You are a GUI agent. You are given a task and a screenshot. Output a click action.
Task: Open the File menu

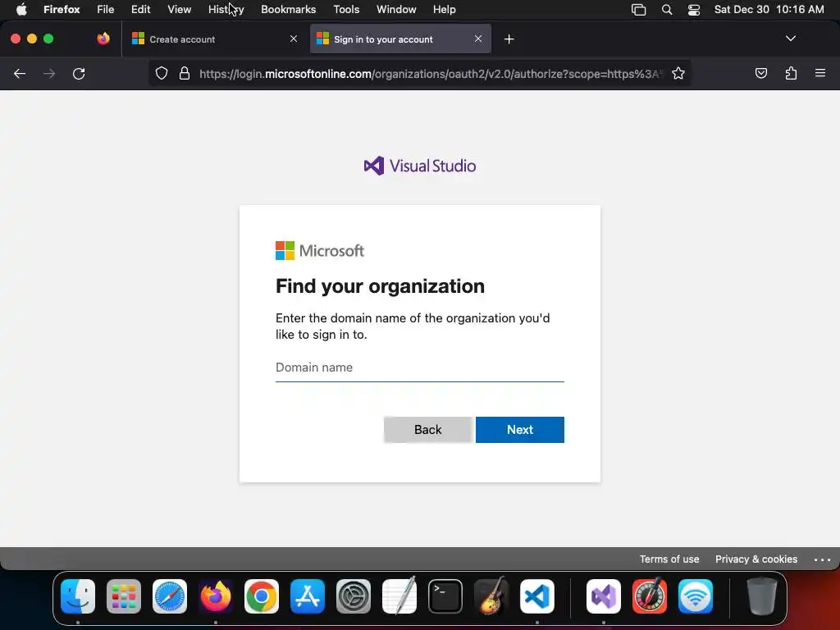[106, 10]
